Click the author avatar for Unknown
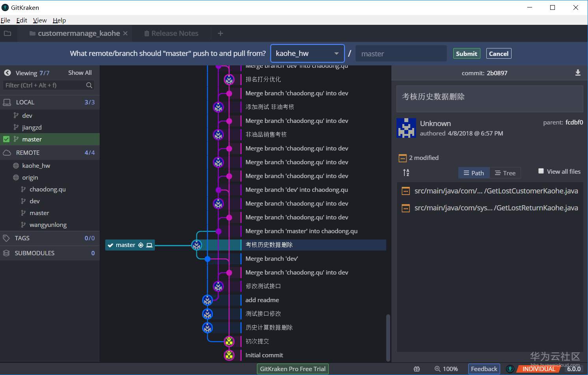The width and height of the screenshot is (588, 375). pyautogui.click(x=406, y=128)
